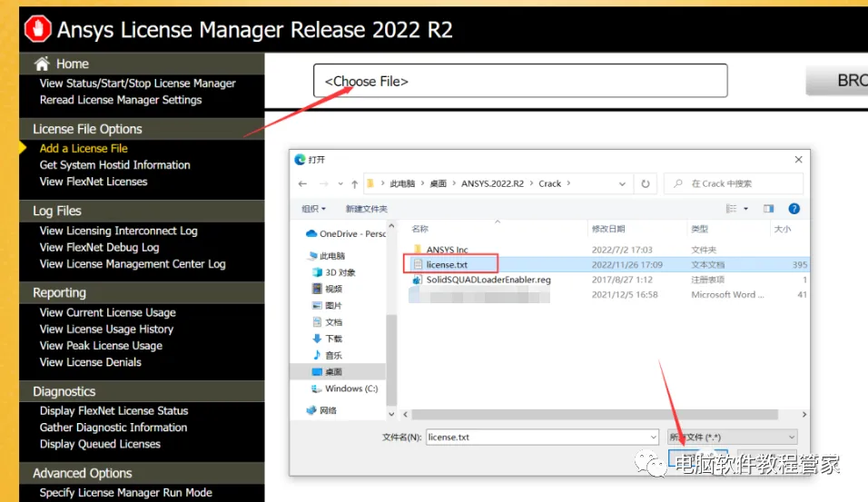The height and width of the screenshot is (502, 868).
Task: Close the 打开 dialog
Action: coord(798,160)
